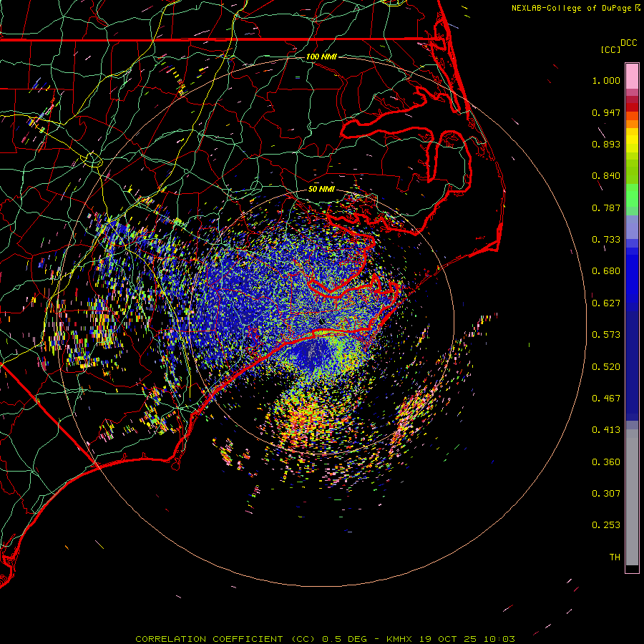Select the 0.893 legend value
Viewport: 644px width, 644px height.
(x=606, y=144)
